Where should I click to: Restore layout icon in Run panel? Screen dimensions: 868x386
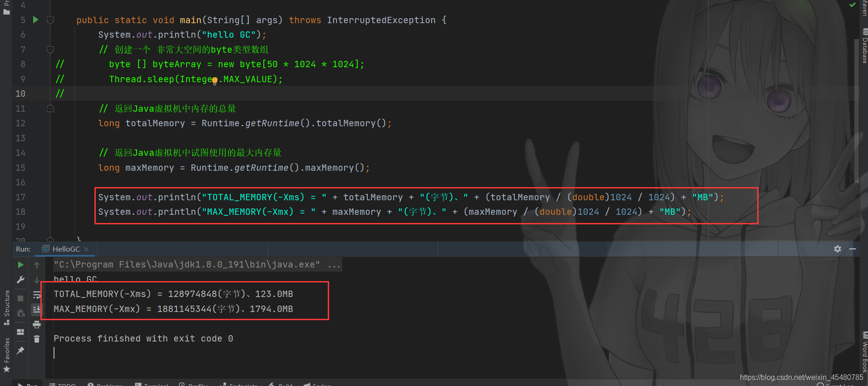point(20,332)
